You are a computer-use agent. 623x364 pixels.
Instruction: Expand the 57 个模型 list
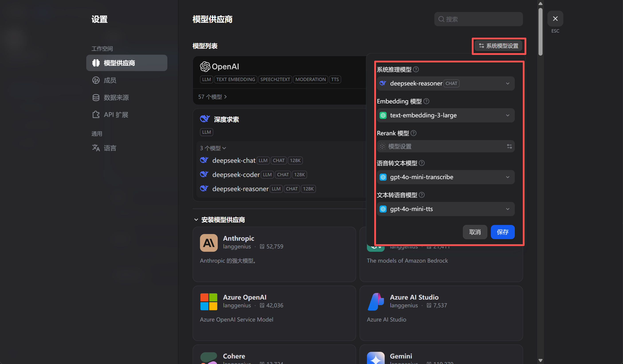[213, 97]
